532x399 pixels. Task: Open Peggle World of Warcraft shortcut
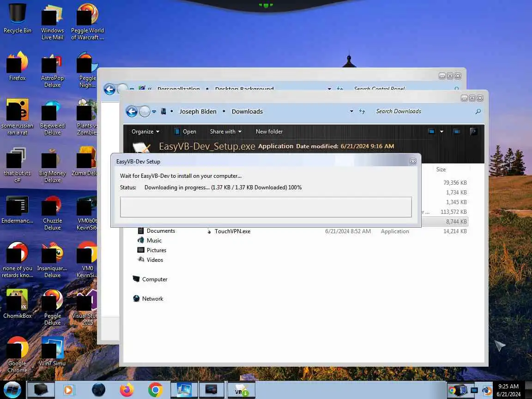coord(87,22)
